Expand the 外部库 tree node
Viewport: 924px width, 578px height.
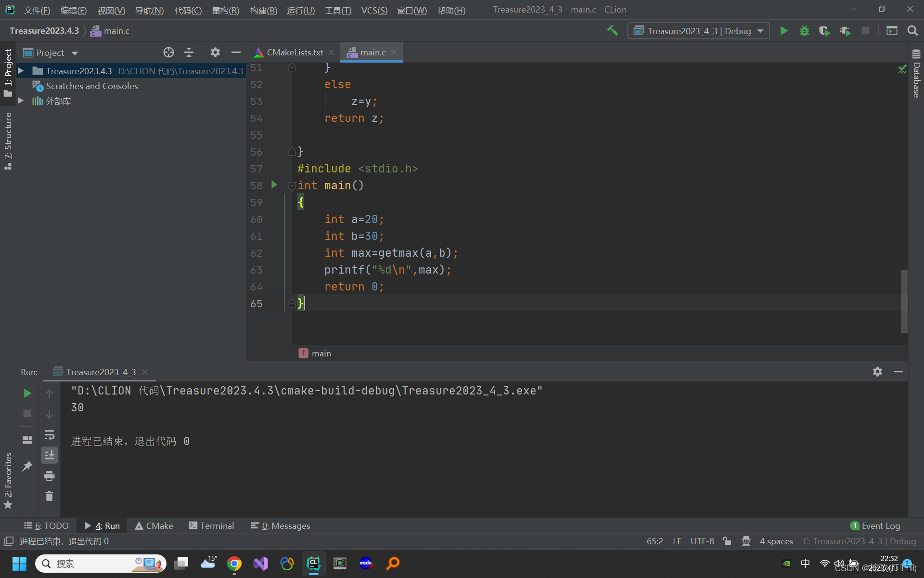click(21, 101)
